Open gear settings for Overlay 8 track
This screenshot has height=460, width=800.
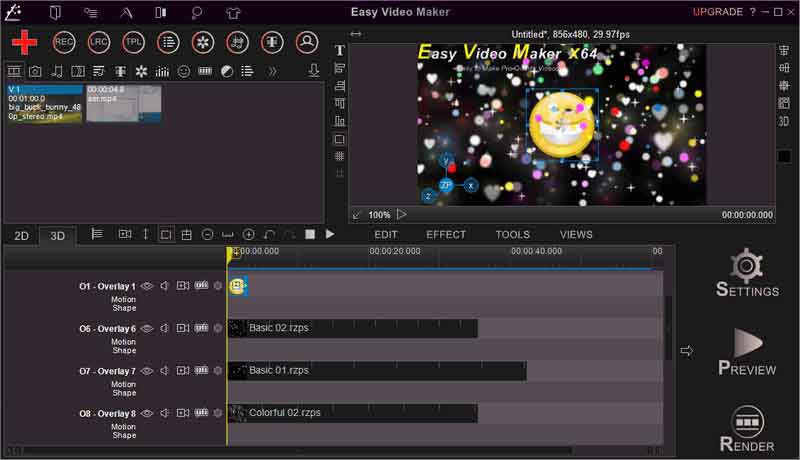(218, 413)
